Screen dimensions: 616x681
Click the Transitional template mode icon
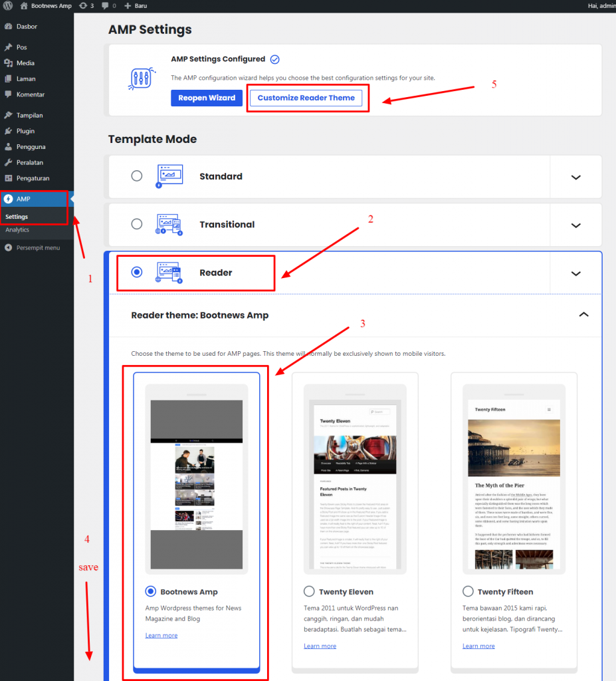pos(169,225)
